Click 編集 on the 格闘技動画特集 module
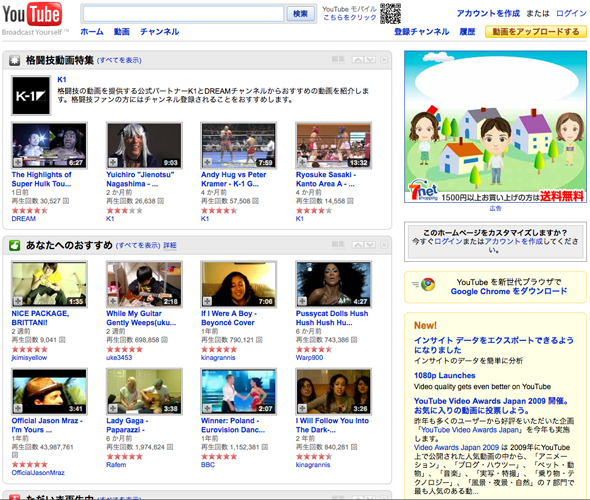The height and width of the screenshot is (500, 590). click(338, 59)
